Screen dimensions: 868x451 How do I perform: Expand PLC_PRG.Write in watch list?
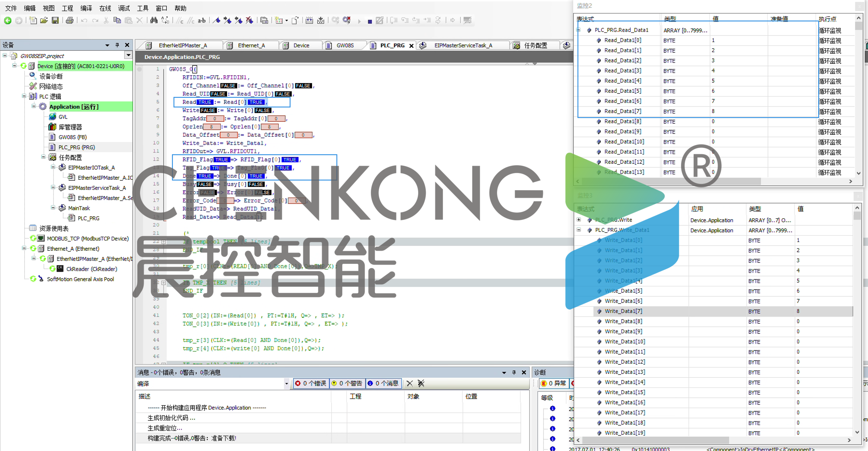point(579,219)
